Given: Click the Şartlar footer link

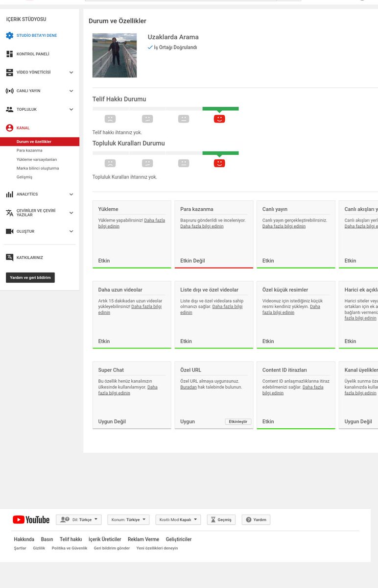Looking at the screenshot, I should tap(20, 548).
